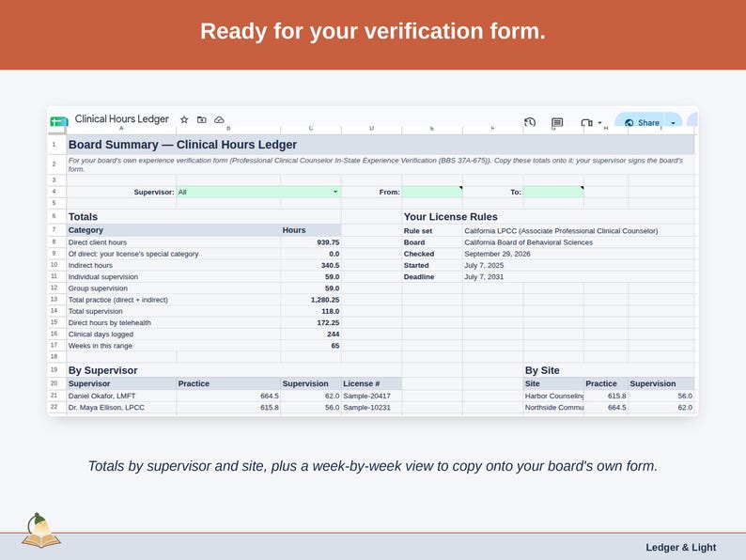Image resolution: width=746 pixels, height=560 pixels.
Task: Select row header 13
Action: 54,300
